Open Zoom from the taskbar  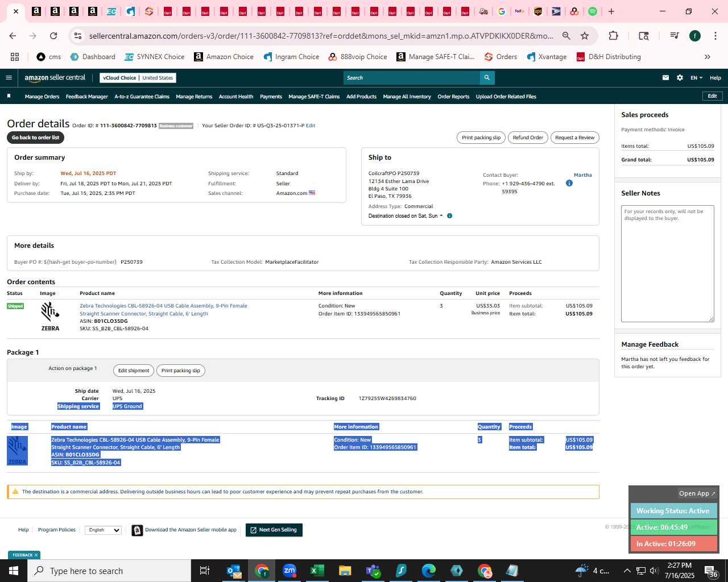tap(289, 571)
